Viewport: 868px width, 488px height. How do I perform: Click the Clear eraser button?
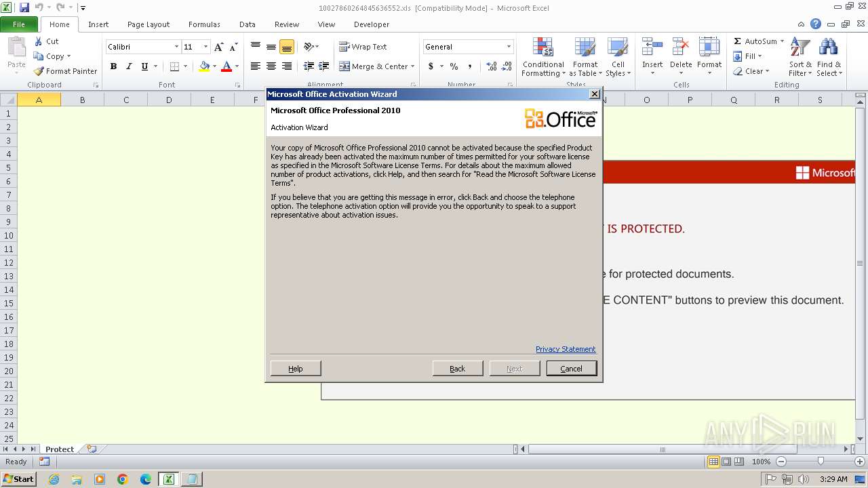751,71
